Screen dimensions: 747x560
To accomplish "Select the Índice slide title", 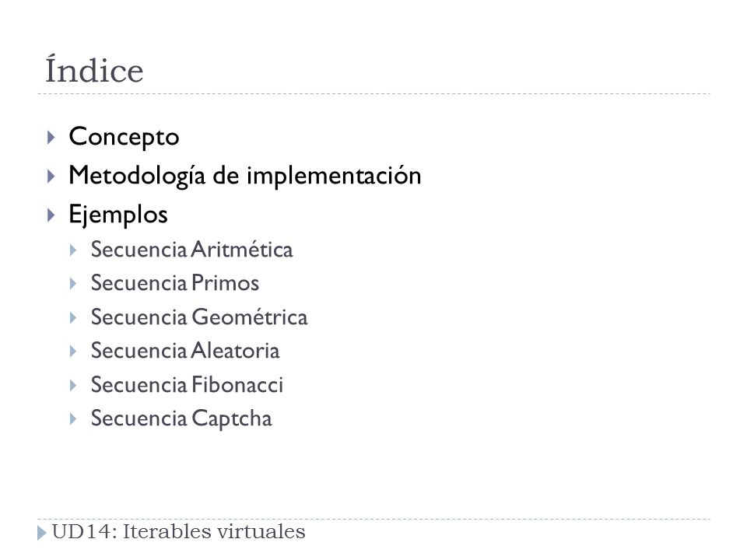I will [x=94, y=69].
